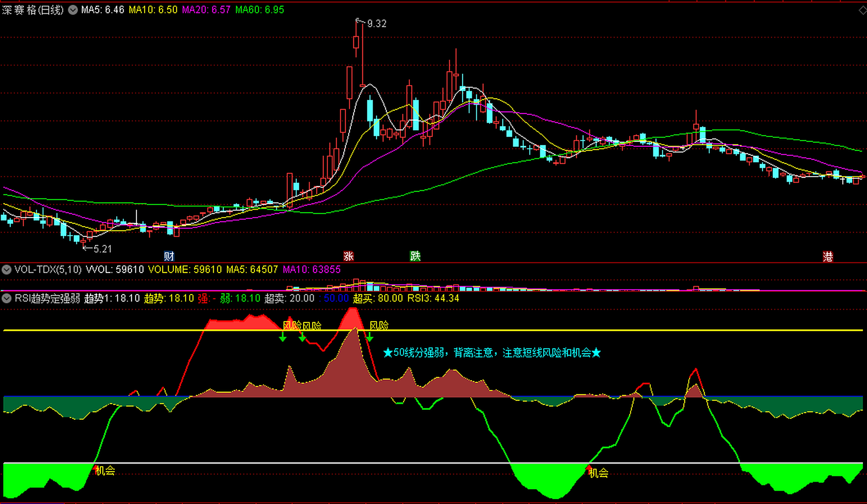
Task: Click the green 跌 marker icon
Action: (415, 256)
